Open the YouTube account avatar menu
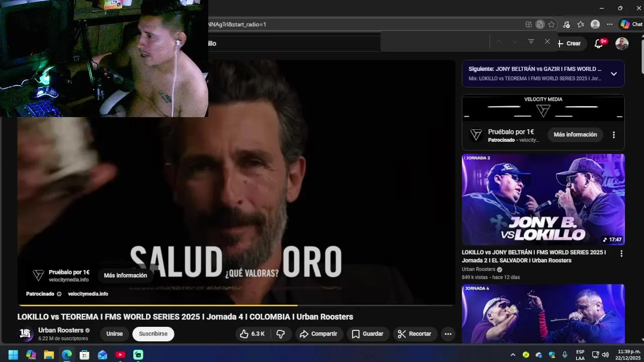 622,43
